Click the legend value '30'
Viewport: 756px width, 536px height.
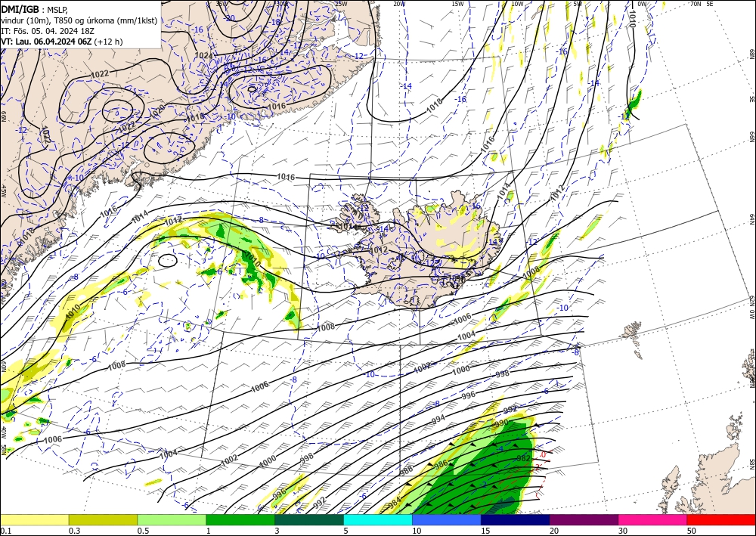[x=623, y=531]
